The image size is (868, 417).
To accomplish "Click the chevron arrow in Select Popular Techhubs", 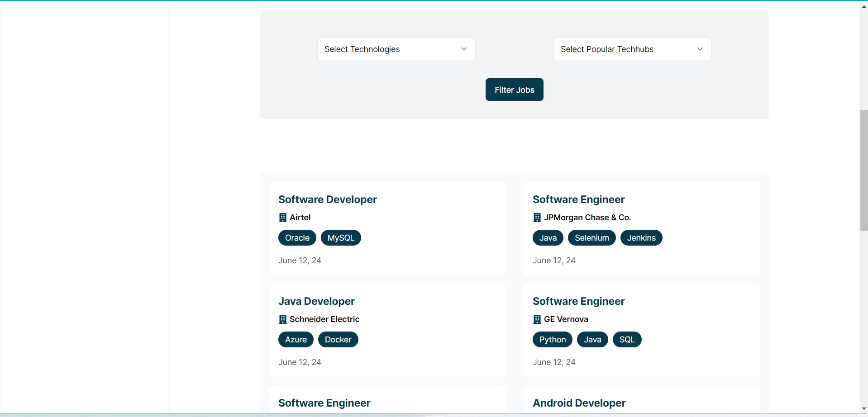I will [x=700, y=49].
